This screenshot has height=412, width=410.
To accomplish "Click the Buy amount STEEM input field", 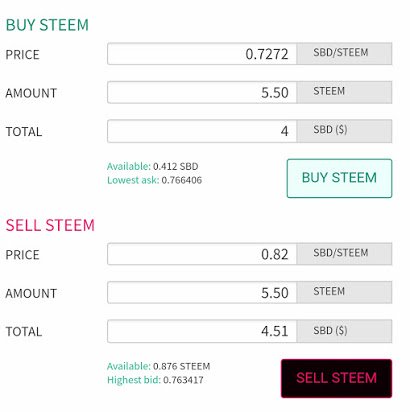I will (x=202, y=92).
